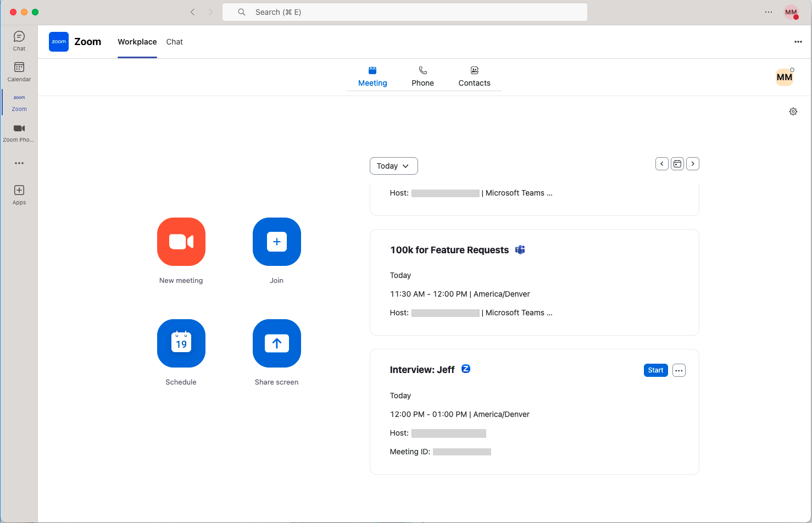Open Zoom settings gear icon

point(793,112)
